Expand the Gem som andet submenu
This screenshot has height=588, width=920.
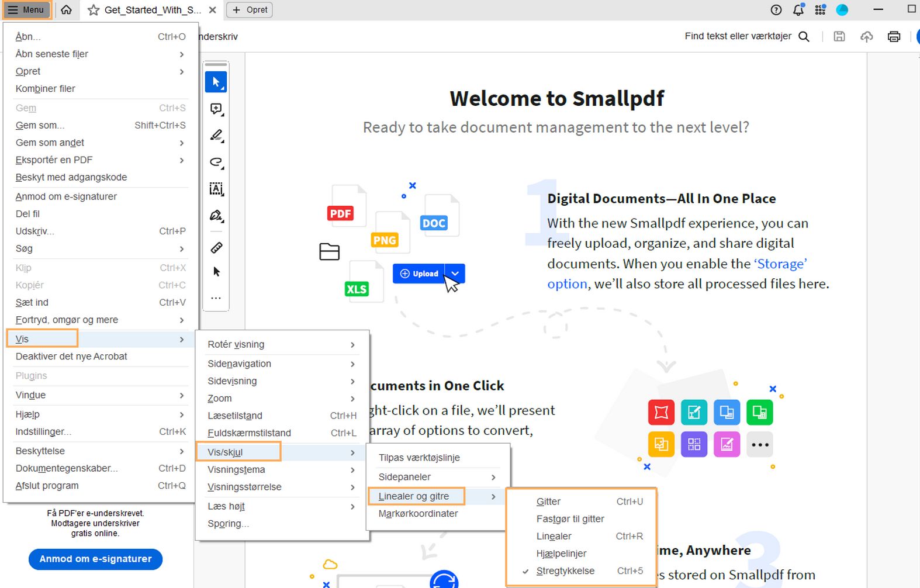point(100,143)
